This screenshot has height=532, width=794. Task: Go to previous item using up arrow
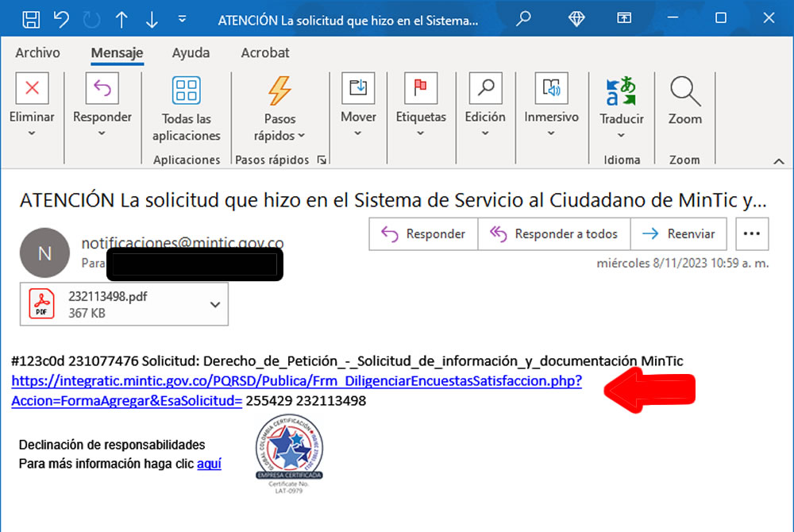(x=121, y=19)
